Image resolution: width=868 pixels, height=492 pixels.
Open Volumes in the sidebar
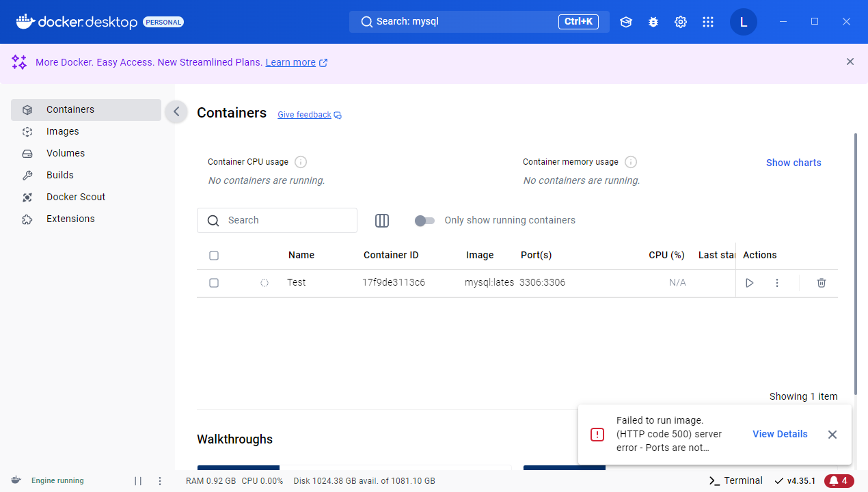[x=86, y=154]
